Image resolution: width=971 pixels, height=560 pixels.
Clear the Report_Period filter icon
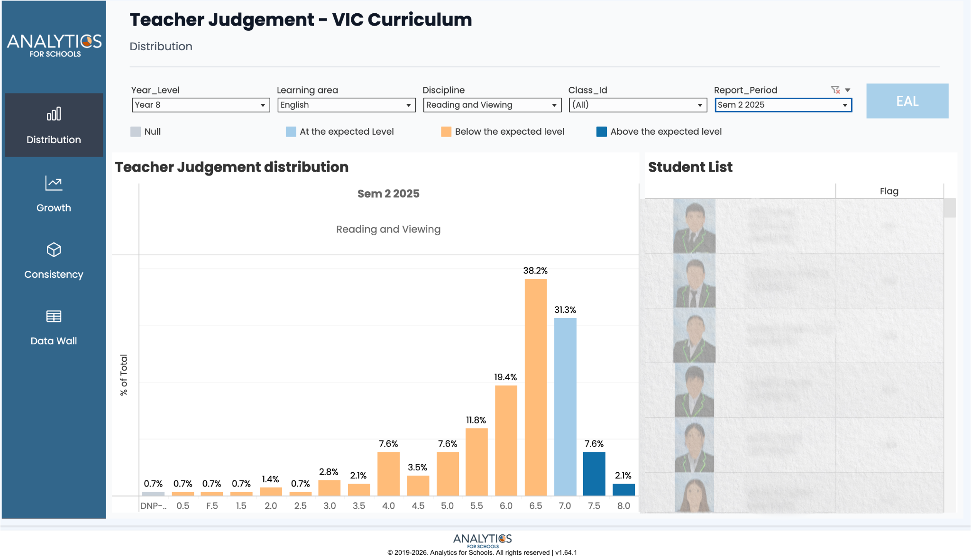[x=835, y=90]
